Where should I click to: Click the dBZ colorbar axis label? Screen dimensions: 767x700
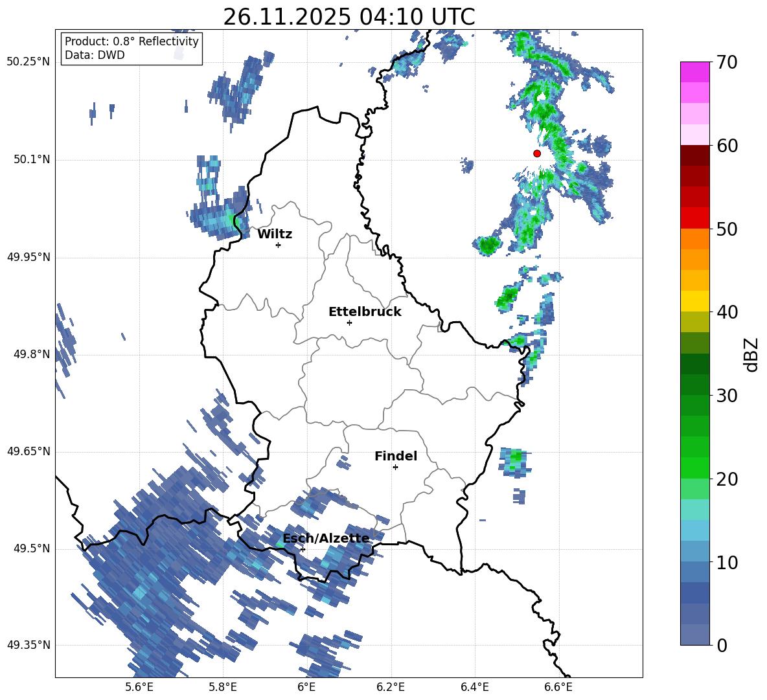tap(752, 354)
